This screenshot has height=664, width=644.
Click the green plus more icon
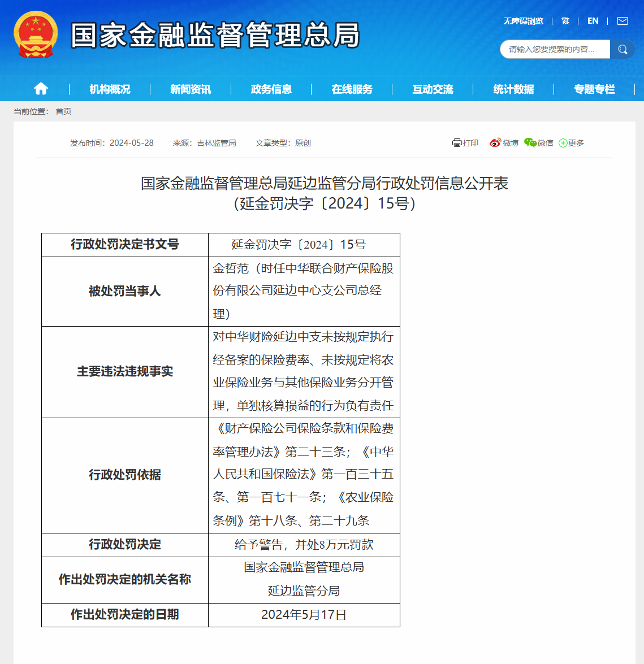(563, 143)
